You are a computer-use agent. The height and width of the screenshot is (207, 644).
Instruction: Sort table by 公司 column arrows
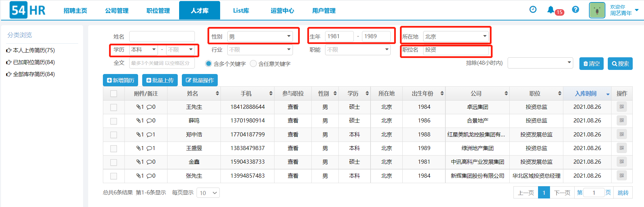pyautogui.click(x=506, y=93)
